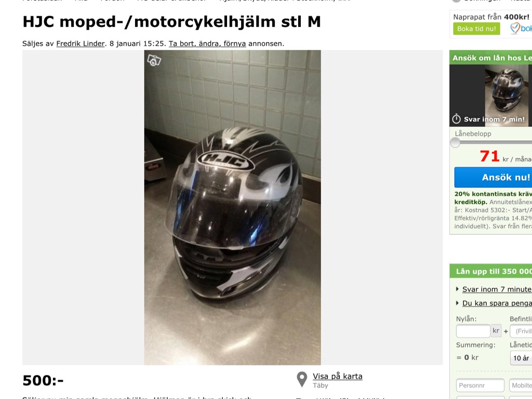Viewport: 532px width, 399px height.
Task: Click the stopwatch icon next to Svar inom 7 min
Action: click(x=456, y=119)
